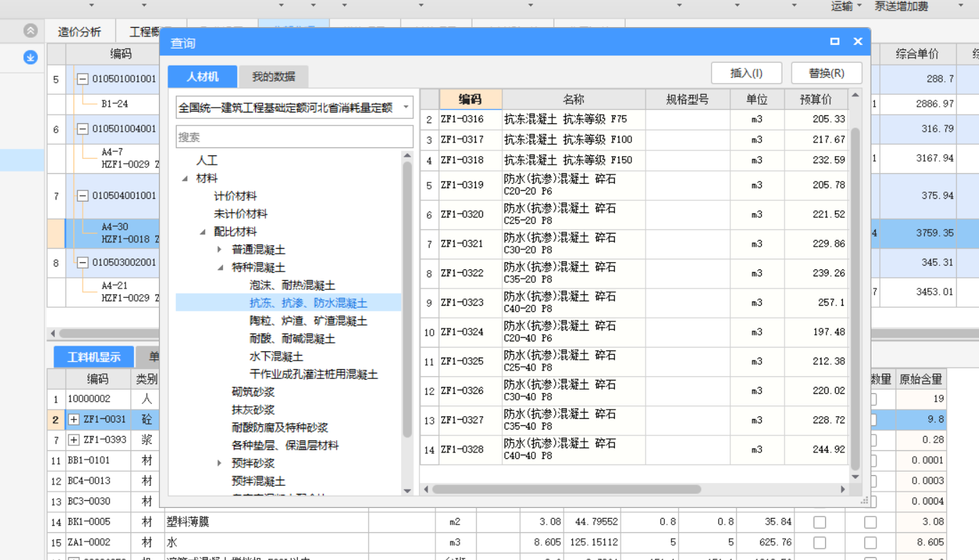Expand the 预拌砂浆 tree node

(x=219, y=464)
